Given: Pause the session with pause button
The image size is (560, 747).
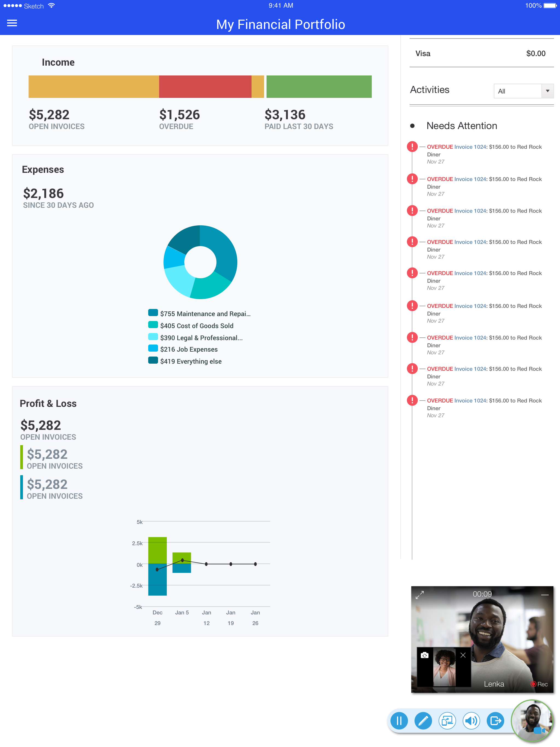Looking at the screenshot, I should point(399,721).
